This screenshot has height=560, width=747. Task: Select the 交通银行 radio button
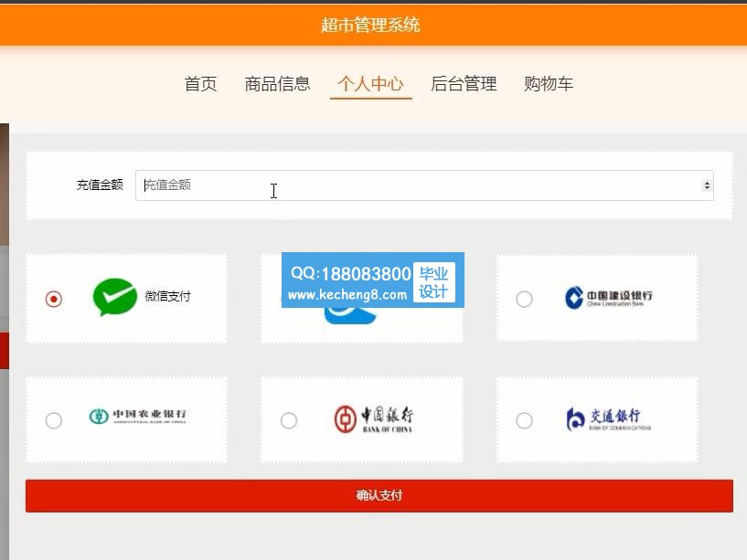[524, 420]
